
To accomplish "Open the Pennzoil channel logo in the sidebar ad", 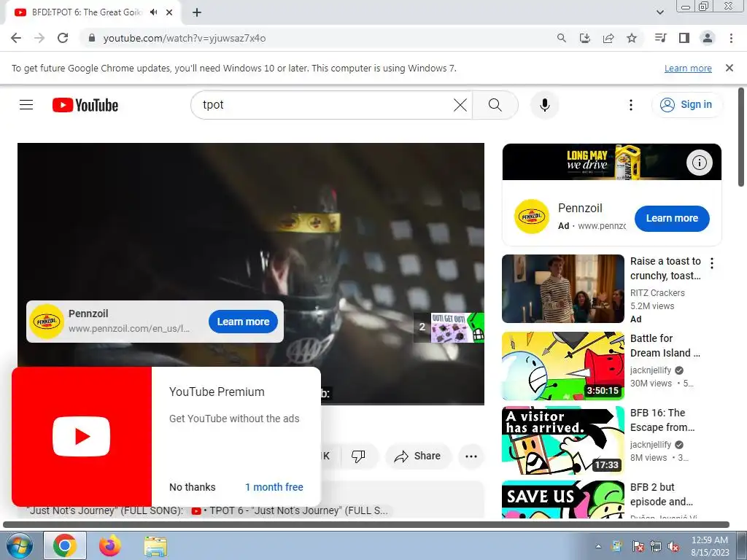I will point(532,217).
